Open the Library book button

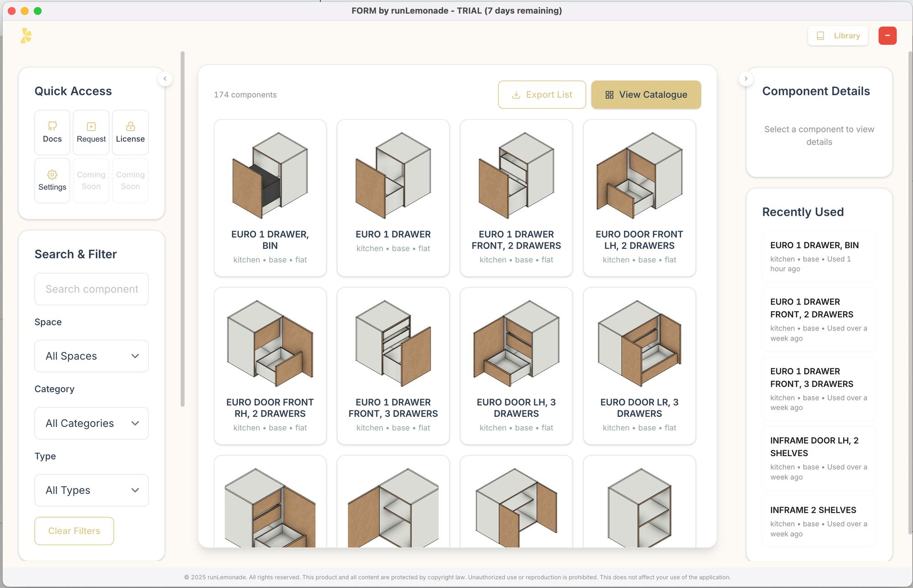click(x=838, y=36)
